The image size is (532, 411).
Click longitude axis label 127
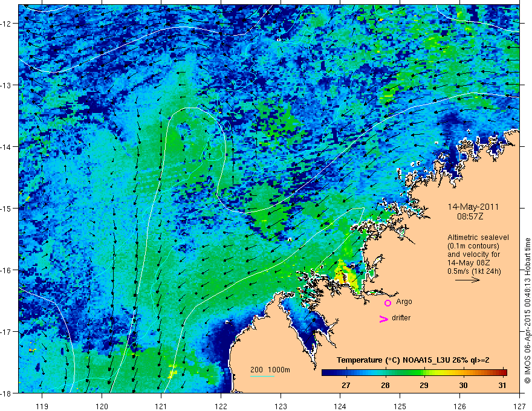519,406
